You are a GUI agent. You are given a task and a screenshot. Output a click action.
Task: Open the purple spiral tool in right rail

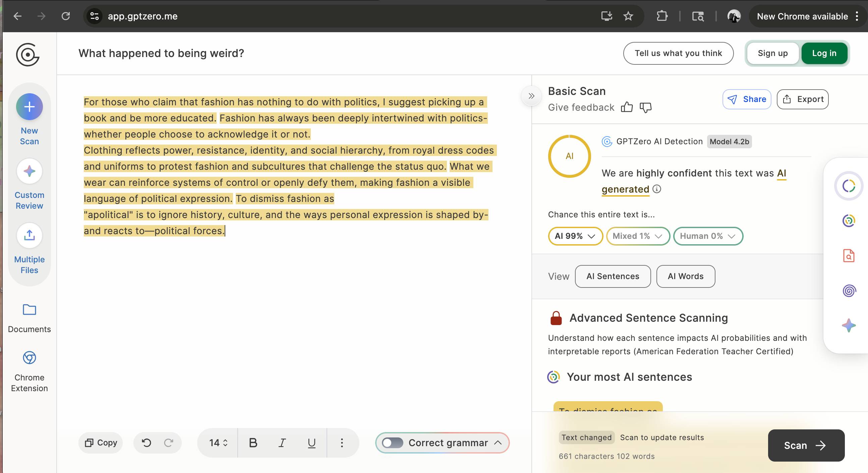[x=849, y=290]
